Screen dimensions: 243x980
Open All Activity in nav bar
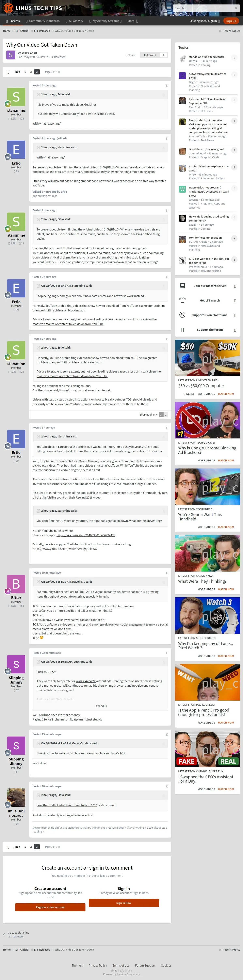[x=74, y=21]
